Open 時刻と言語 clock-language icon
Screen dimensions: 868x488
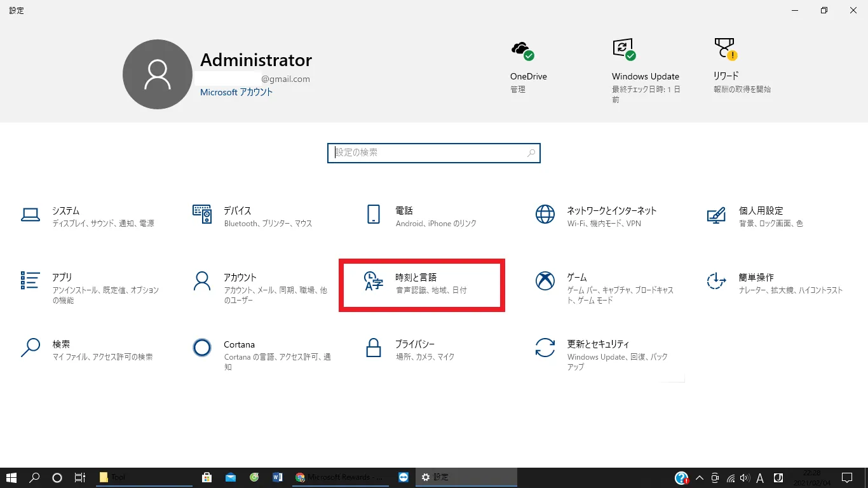click(374, 281)
